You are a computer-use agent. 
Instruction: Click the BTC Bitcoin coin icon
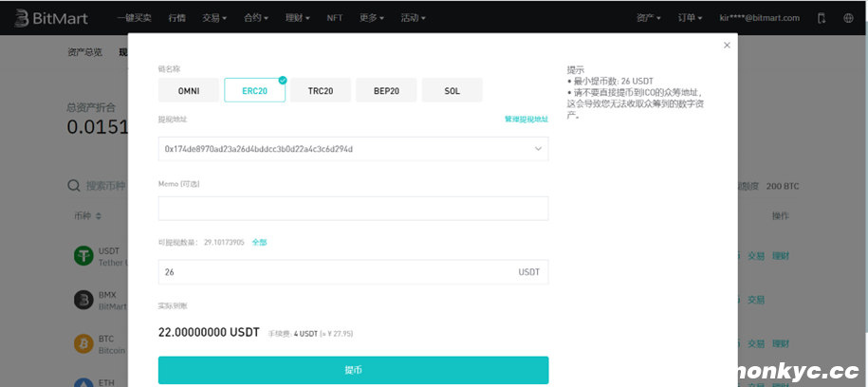coord(83,343)
